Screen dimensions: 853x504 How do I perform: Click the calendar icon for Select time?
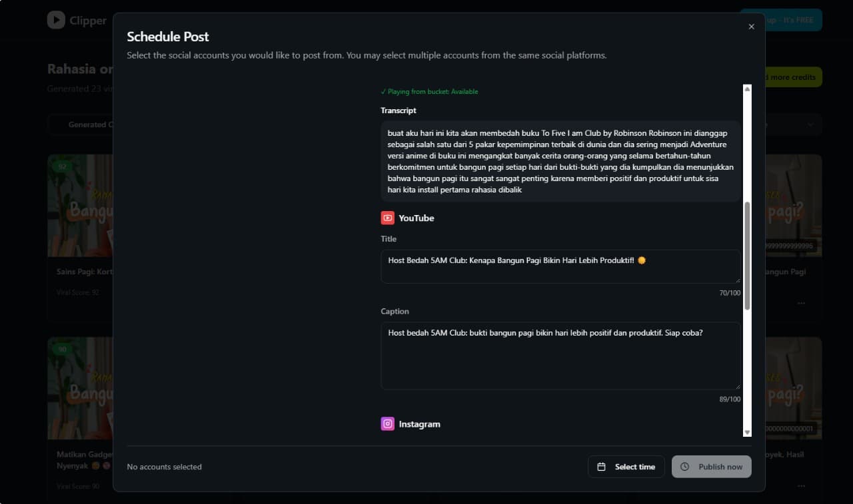[x=601, y=467]
